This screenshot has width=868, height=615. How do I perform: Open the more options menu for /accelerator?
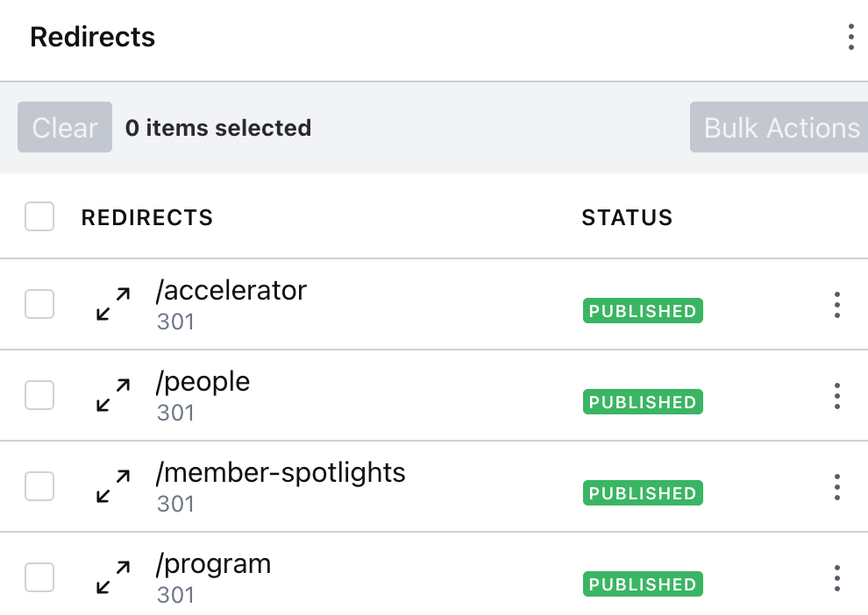pos(837,305)
